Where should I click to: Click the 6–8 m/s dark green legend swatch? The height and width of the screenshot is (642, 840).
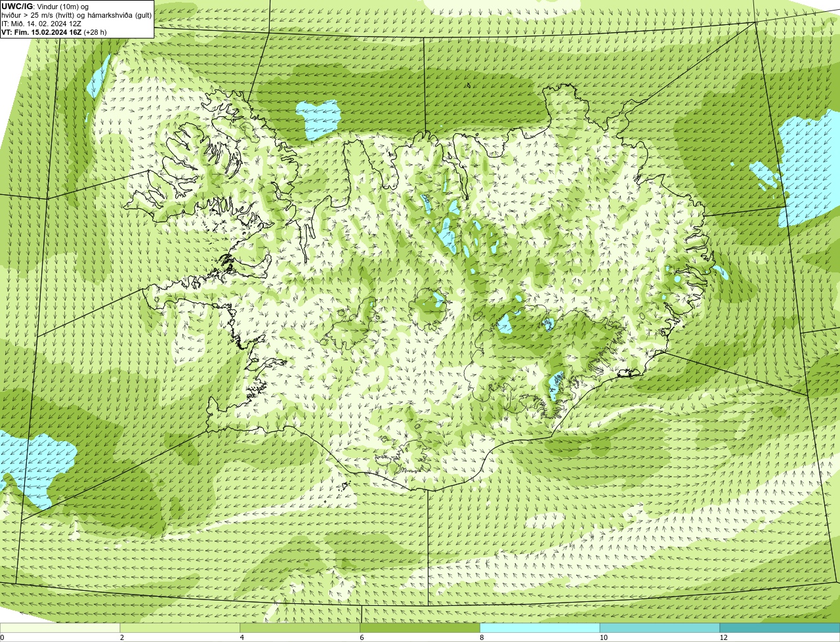(420, 628)
